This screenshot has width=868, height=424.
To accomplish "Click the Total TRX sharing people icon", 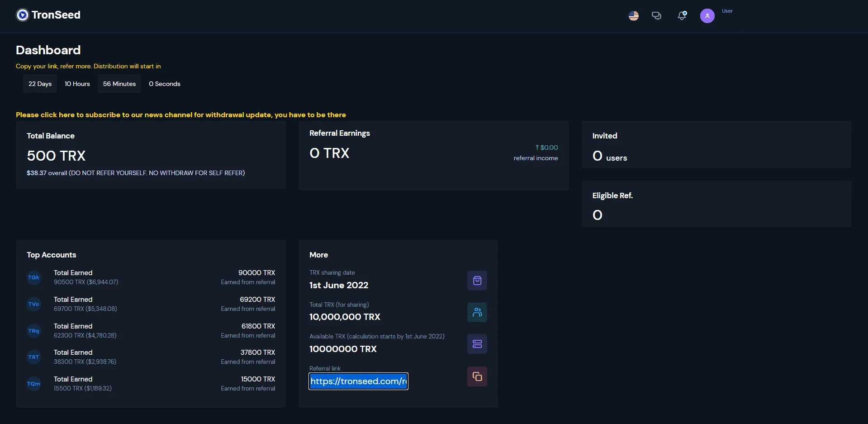I will click(x=477, y=312).
